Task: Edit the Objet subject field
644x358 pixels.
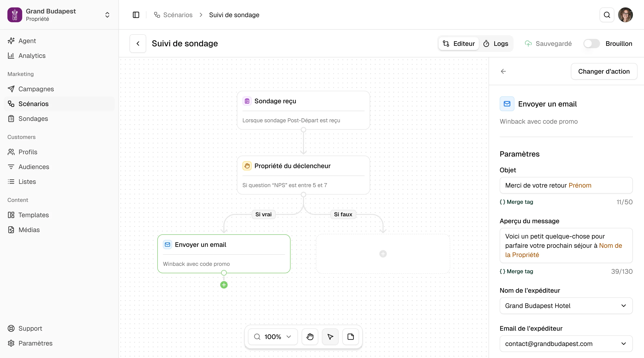Action: pyautogui.click(x=566, y=185)
